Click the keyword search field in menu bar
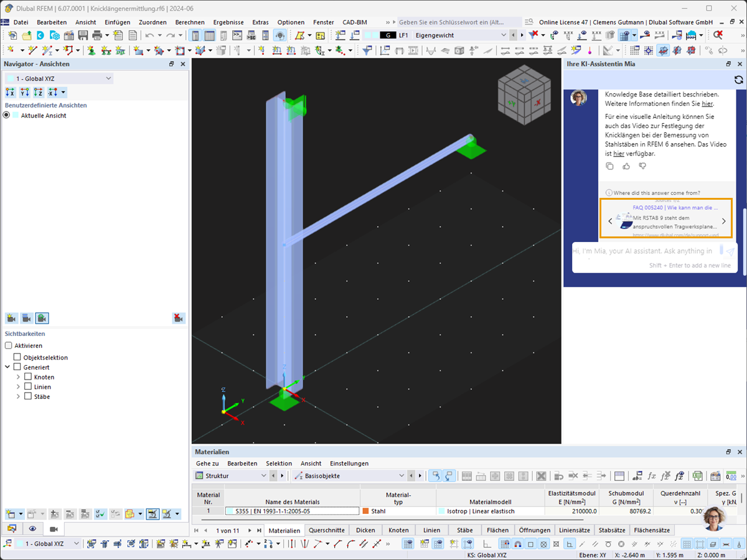 tap(459, 22)
